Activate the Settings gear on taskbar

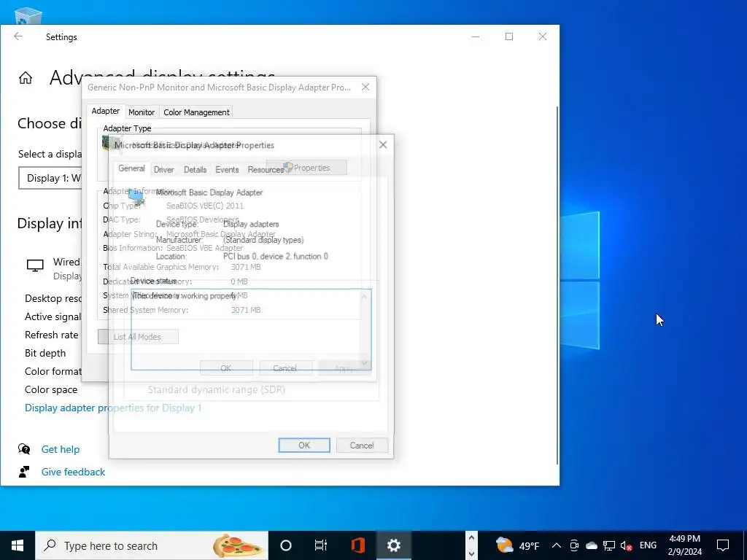point(393,545)
